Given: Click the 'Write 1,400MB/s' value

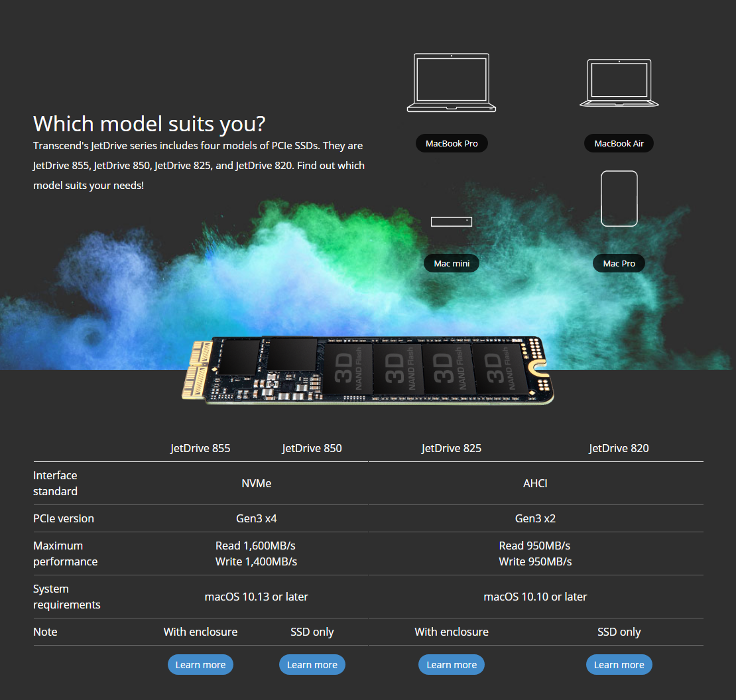Looking at the screenshot, I should pyautogui.click(x=257, y=561).
